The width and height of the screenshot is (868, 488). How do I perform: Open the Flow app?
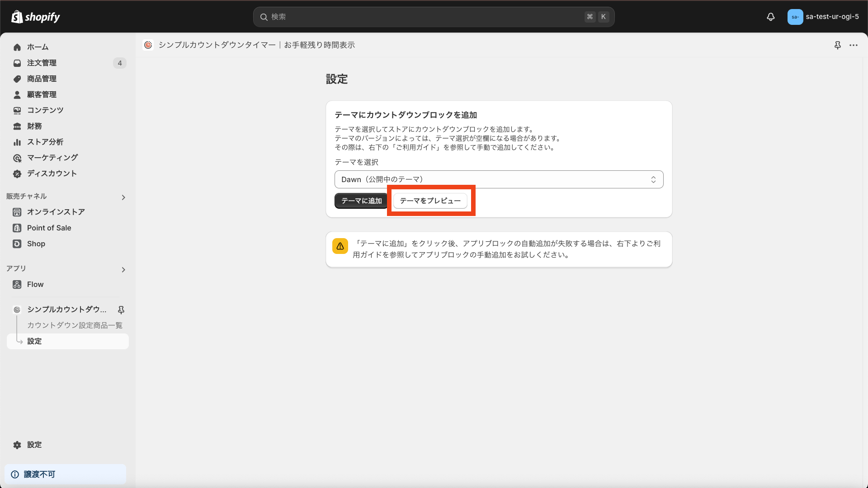click(35, 284)
